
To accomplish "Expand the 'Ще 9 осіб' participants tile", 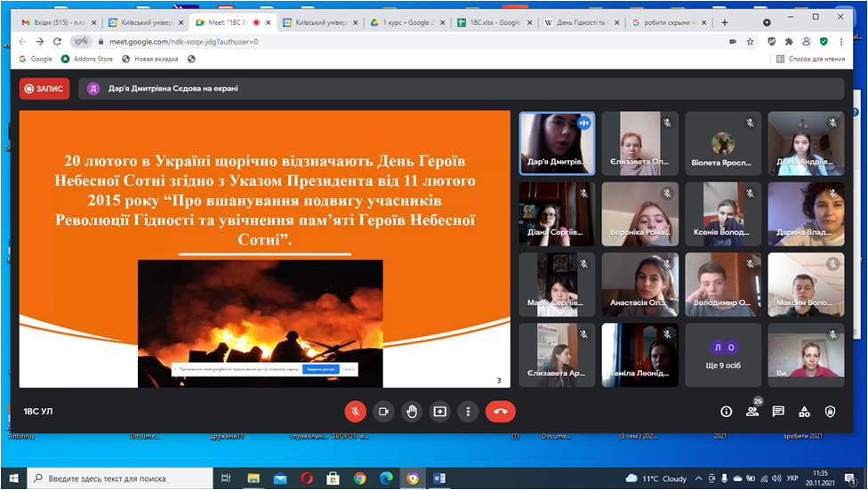I will click(x=722, y=355).
